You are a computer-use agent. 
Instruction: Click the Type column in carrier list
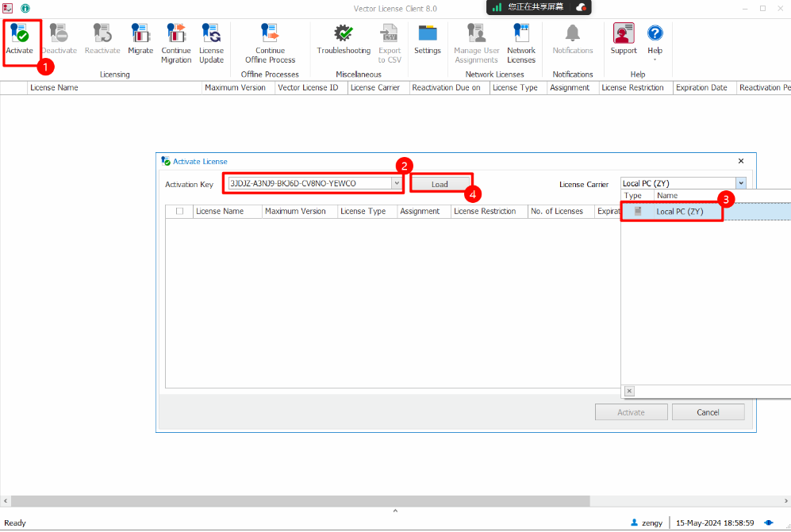(x=638, y=196)
